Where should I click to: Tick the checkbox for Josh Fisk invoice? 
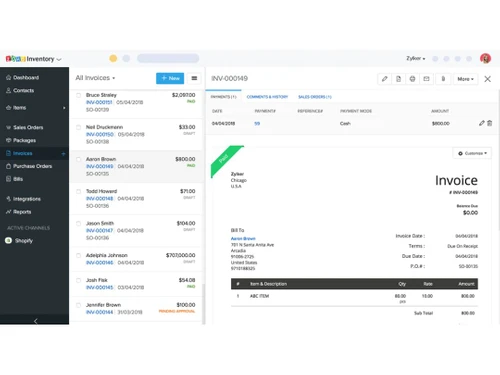(78, 280)
